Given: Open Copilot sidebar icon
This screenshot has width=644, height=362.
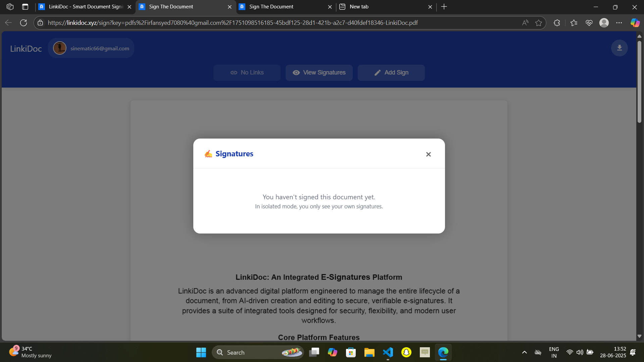Looking at the screenshot, I should coord(635,23).
